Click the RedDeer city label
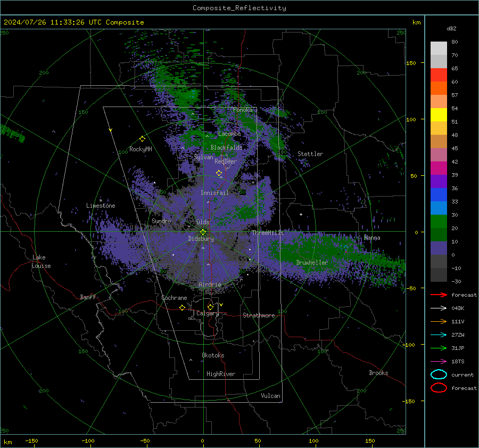The image size is (479, 448). point(226,161)
